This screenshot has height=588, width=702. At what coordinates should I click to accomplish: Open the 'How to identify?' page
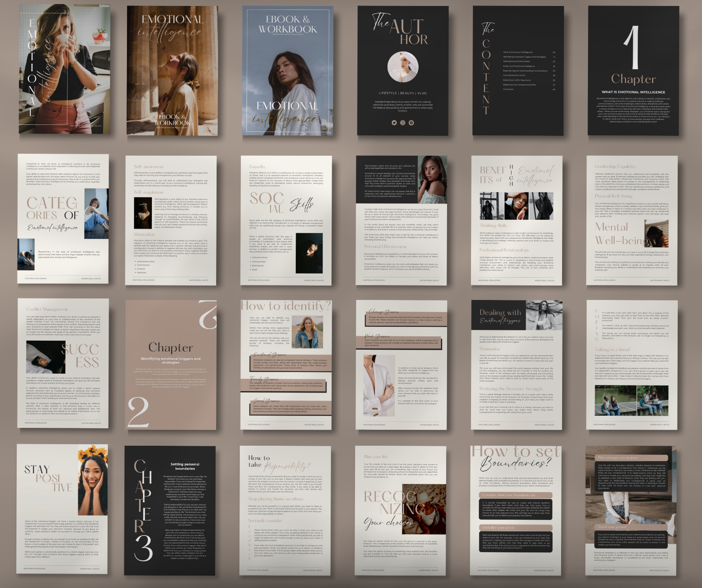286,364
